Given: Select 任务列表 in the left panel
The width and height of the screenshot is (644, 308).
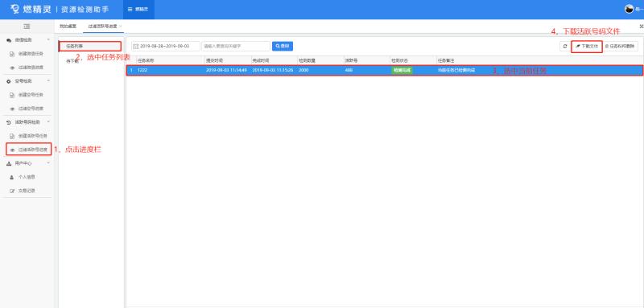Looking at the screenshot, I should coord(90,47).
